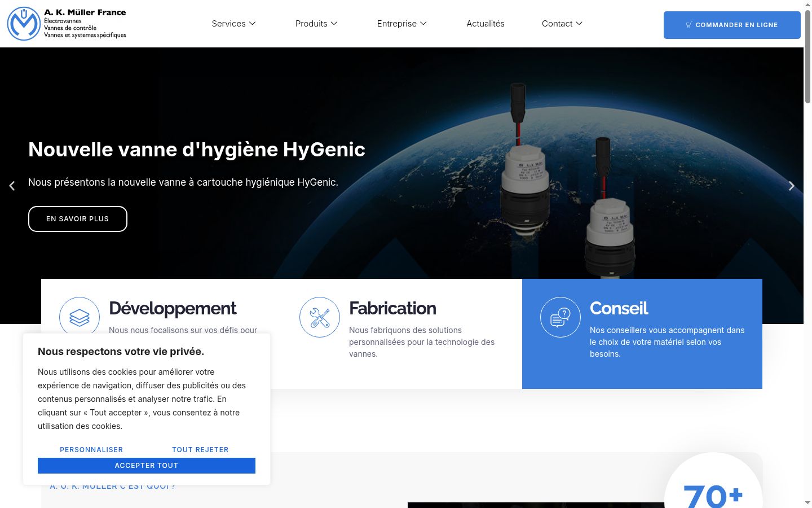The image size is (812, 508).
Task: Expand the Produits menu
Action: click(x=316, y=24)
